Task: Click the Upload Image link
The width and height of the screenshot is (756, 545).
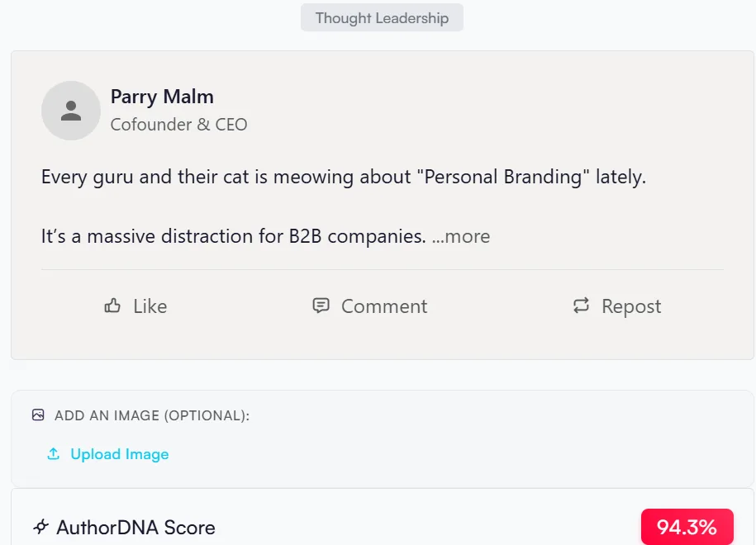Action: tap(118, 453)
